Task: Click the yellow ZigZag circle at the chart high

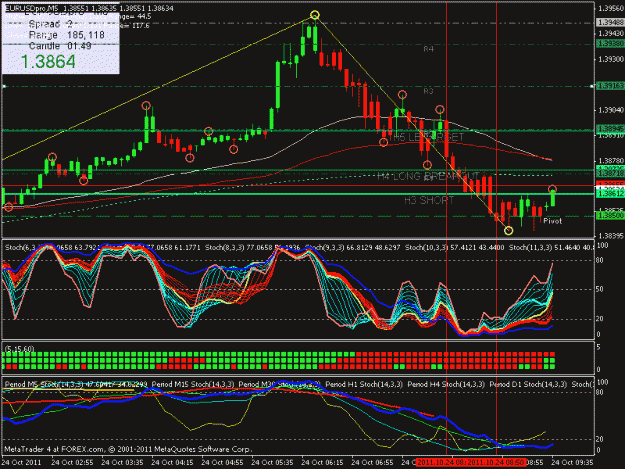Action: click(315, 15)
